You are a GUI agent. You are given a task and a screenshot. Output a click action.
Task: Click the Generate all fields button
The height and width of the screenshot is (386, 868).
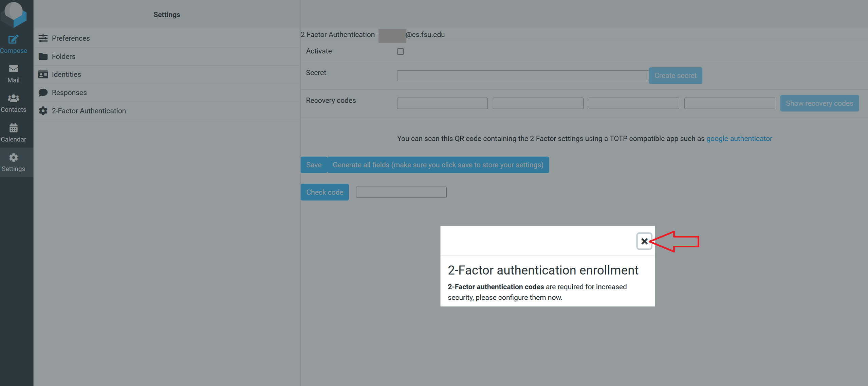438,164
